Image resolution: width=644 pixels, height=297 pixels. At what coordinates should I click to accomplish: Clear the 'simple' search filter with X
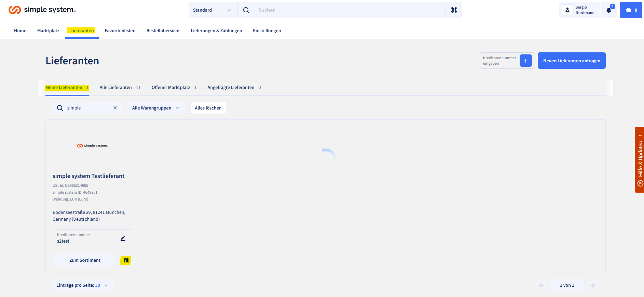point(115,108)
